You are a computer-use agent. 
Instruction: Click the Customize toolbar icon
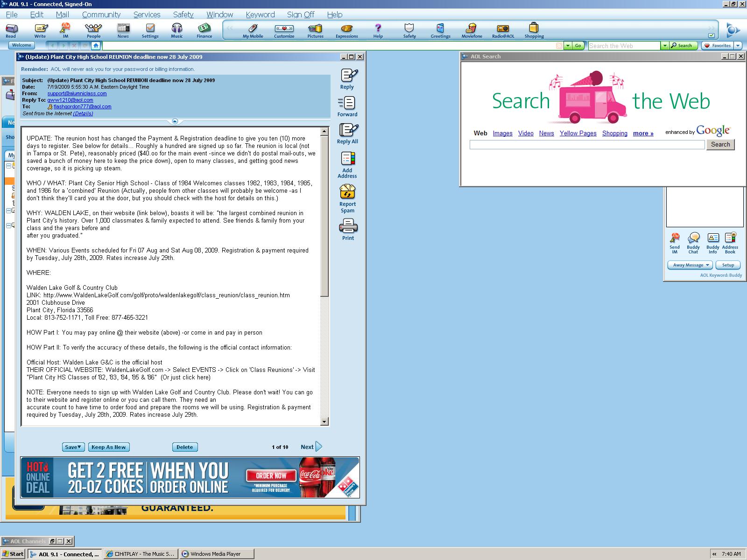[x=284, y=31]
